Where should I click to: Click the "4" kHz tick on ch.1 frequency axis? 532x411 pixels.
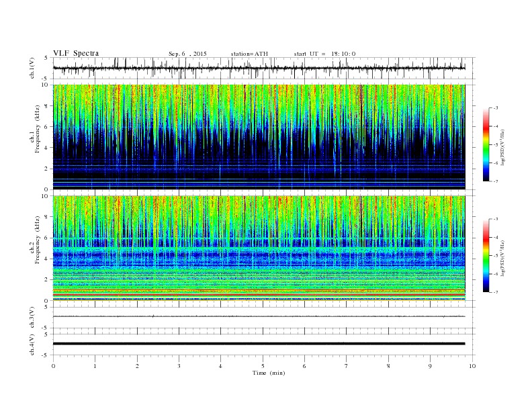[x=46, y=148]
